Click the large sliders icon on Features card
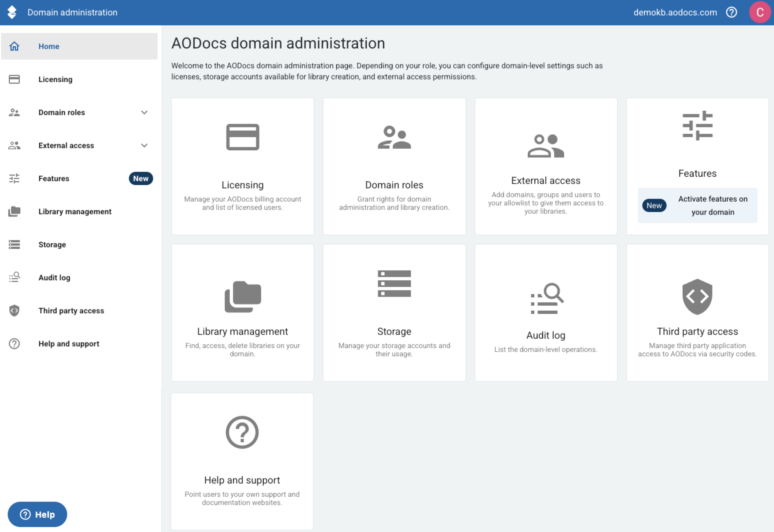The height and width of the screenshot is (532, 774). click(x=697, y=126)
